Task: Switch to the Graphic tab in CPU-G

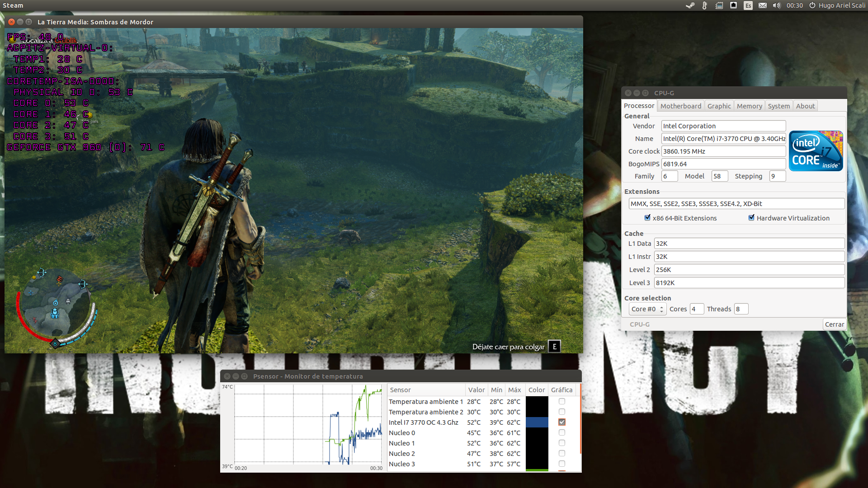Action: pos(719,106)
